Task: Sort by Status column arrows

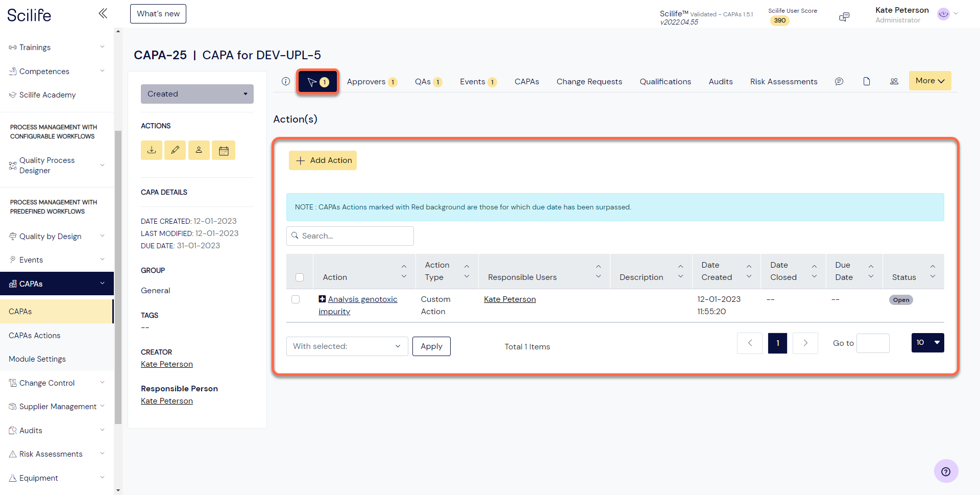Action: 933,271
